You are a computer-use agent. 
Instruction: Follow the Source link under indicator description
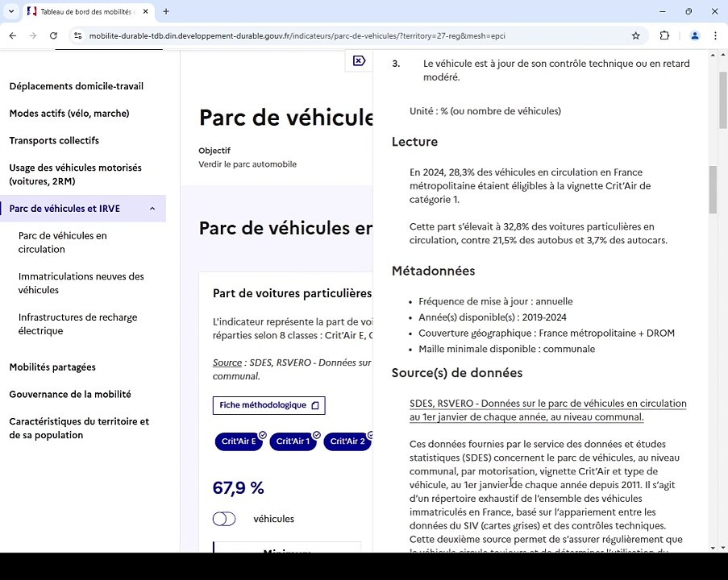point(227,362)
